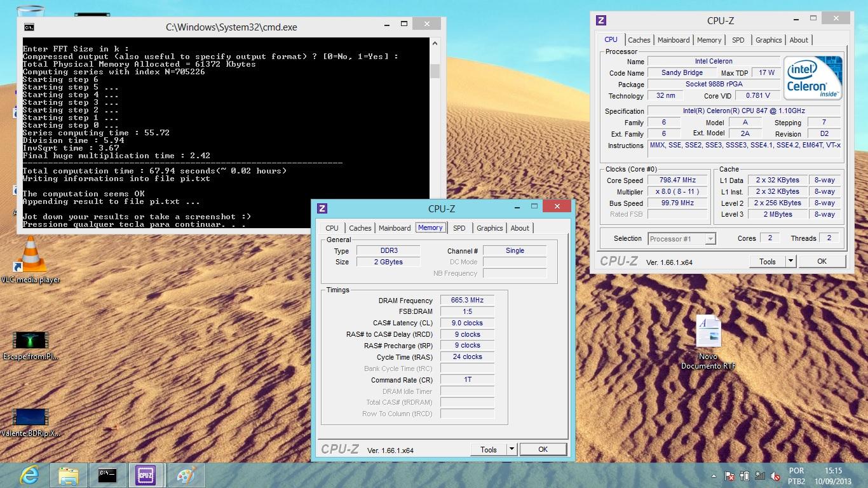868x488 pixels.
Task: Expand the Processor #1 selection dropdown
Action: (710, 239)
